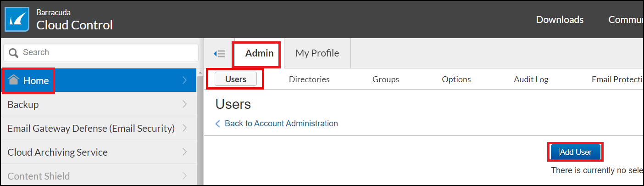The height and width of the screenshot is (186, 644).
Task: Select the Users sub-tab
Action: click(x=236, y=79)
